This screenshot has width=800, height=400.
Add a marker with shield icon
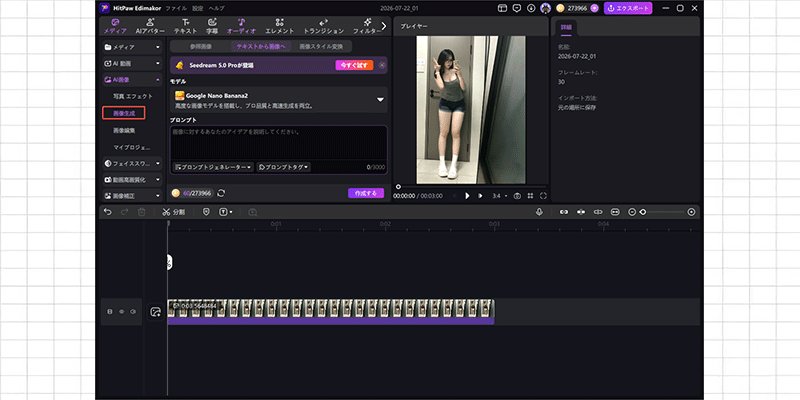tap(206, 212)
